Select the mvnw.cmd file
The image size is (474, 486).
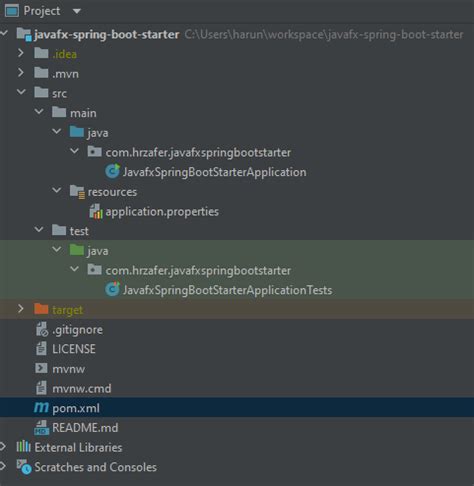click(82, 388)
